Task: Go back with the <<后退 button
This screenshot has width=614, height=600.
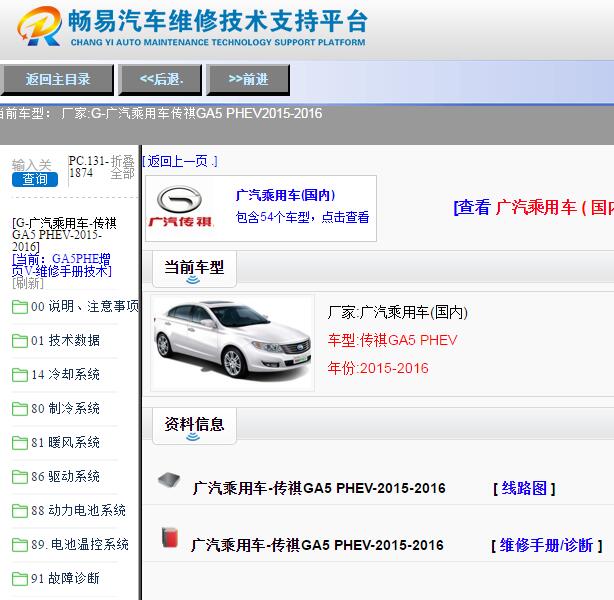Action: click(161, 80)
